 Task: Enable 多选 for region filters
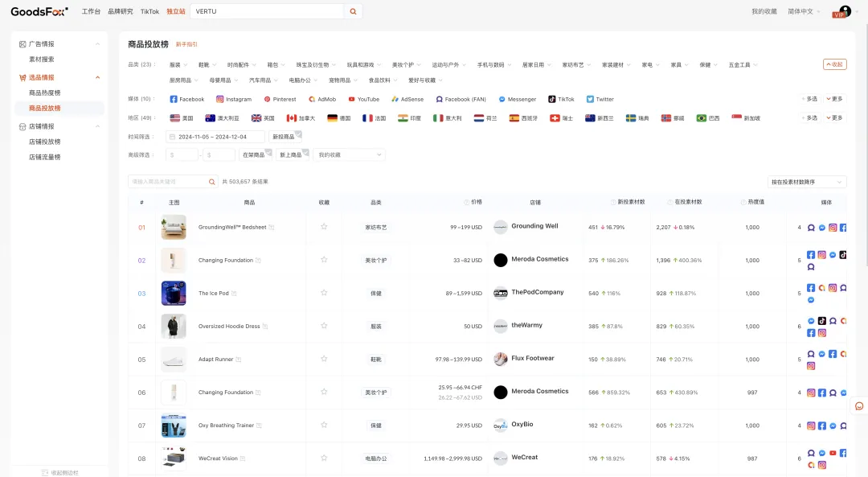point(809,118)
